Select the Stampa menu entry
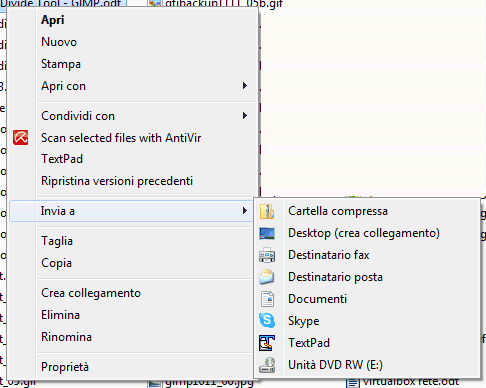Screen dimensions: 486x388 click(x=61, y=64)
